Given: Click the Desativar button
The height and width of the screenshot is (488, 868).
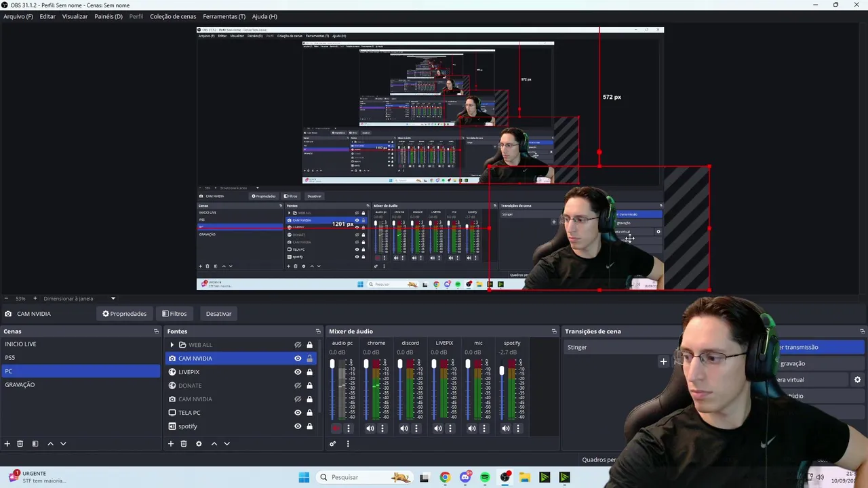Looking at the screenshot, I should click(218, 314).
